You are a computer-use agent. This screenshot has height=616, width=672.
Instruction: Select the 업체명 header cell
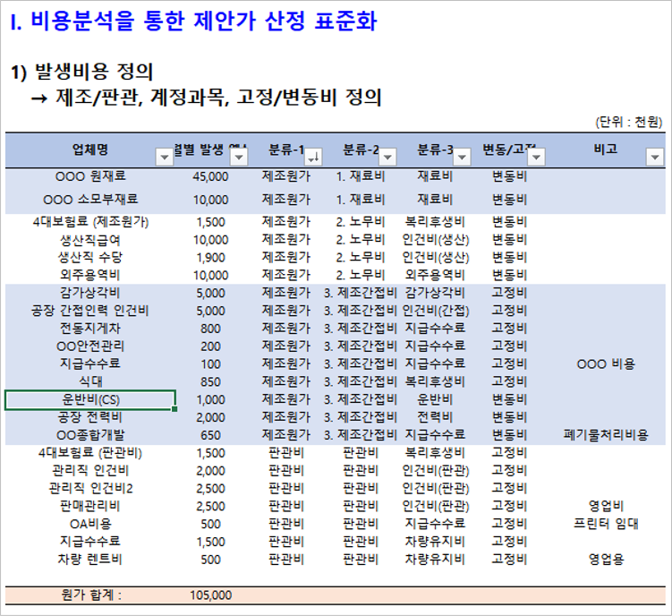click(90, 150)
